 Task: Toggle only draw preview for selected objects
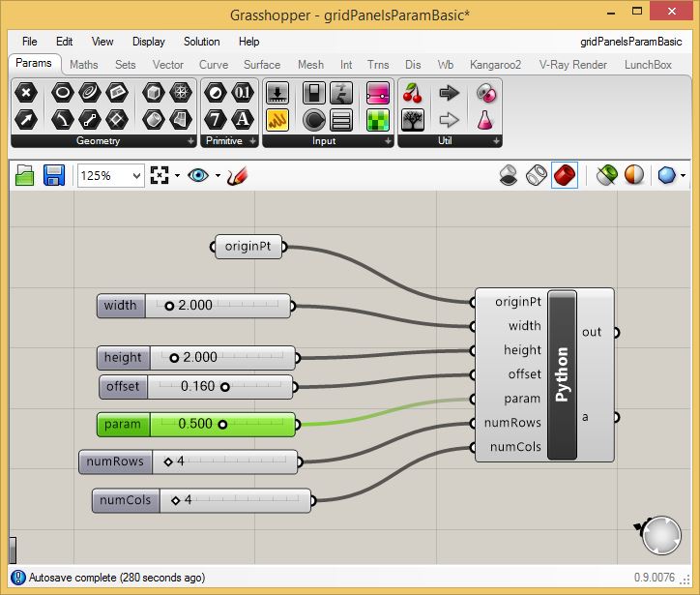[x=606, y=175]
